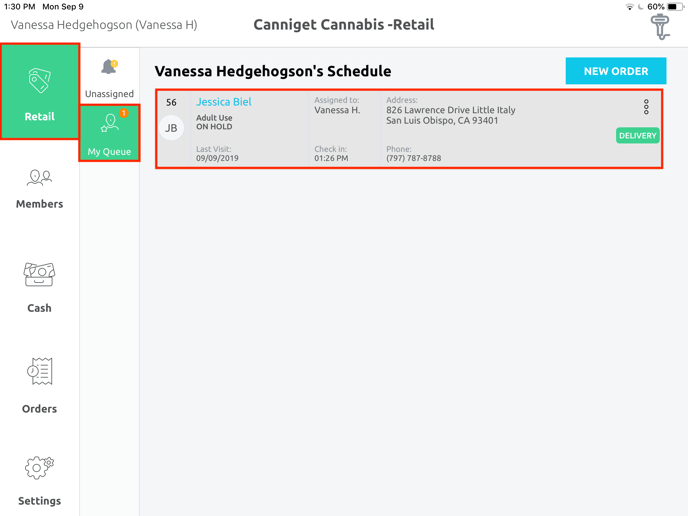The image size is (688, 516).
Task: Open Jessica Biel's profile link
Action: 224,102
